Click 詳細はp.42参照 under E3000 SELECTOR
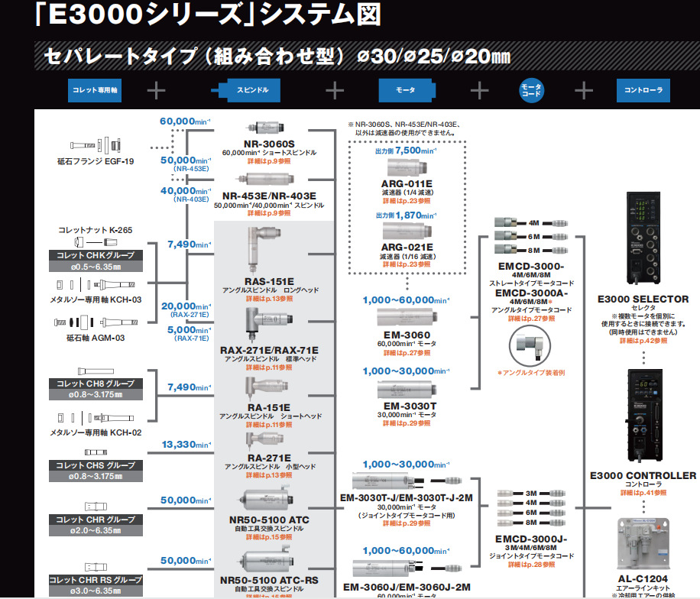The height and width of the screenshot is (599, 700). 643,341
